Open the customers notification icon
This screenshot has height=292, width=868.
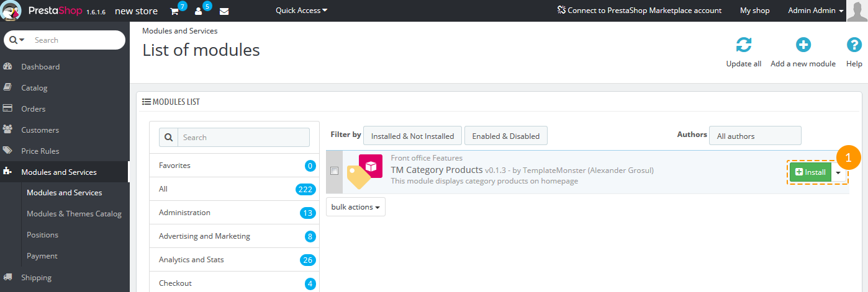(199, 11)
